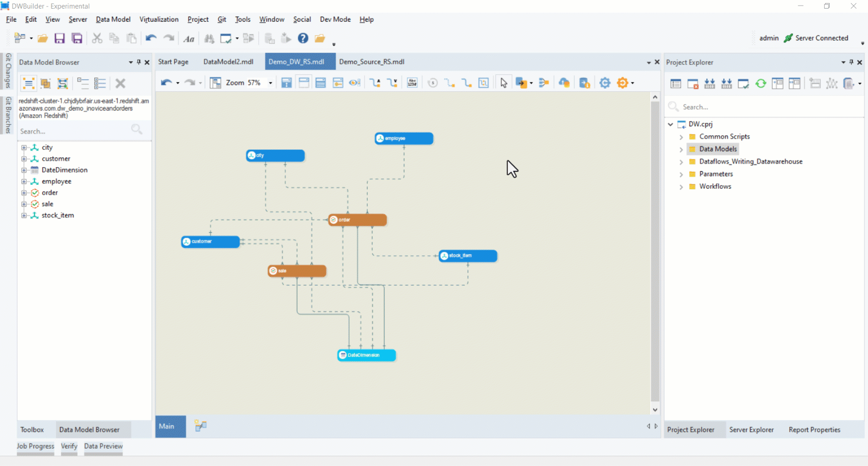Viewport: 868px width, 466px height.
Task: Open the Zoom percentage dropdown
Action: pyautogui.click(x=270, y=83)
